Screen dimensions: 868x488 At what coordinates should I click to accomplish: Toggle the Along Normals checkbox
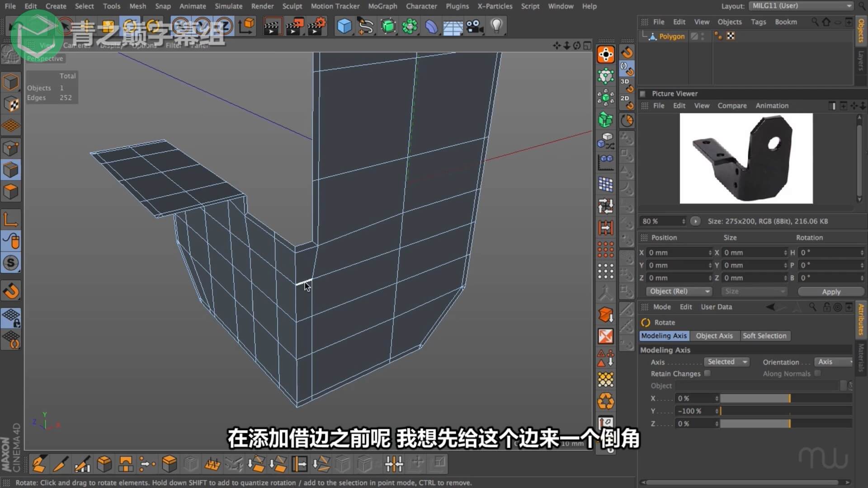coord(817,373)
